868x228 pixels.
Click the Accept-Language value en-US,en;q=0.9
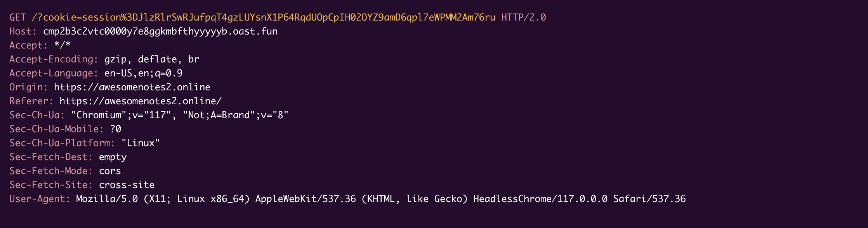pyautogui.click(x=143, y=73)
